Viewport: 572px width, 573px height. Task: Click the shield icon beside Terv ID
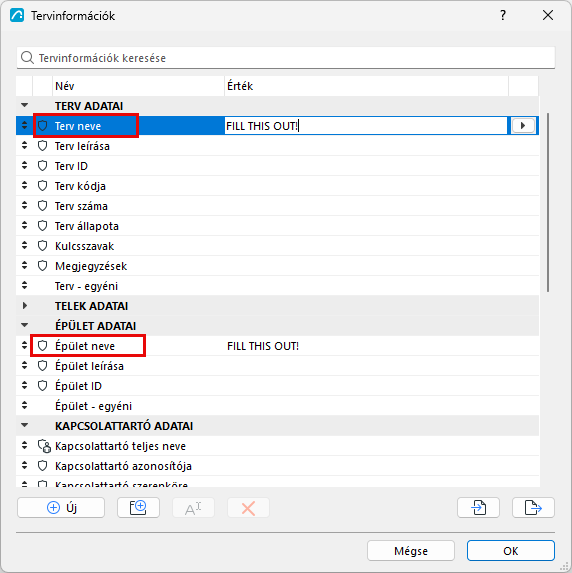point(42,166)
